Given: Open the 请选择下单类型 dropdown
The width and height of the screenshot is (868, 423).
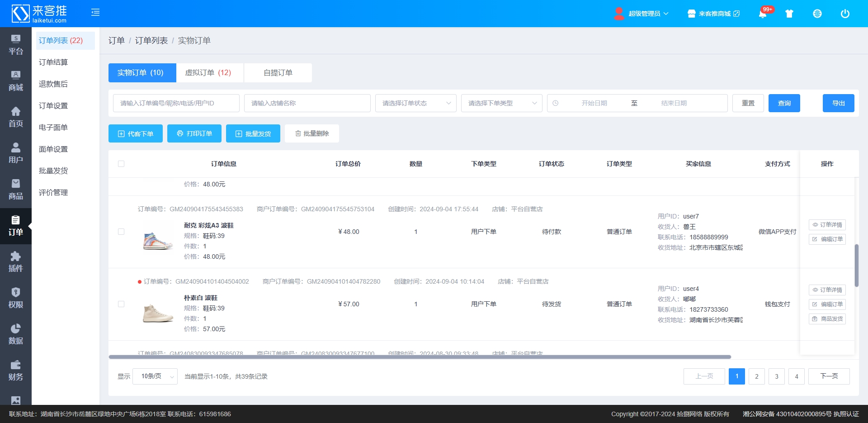Looking at the screenshot, I should [x=501, y=103].
